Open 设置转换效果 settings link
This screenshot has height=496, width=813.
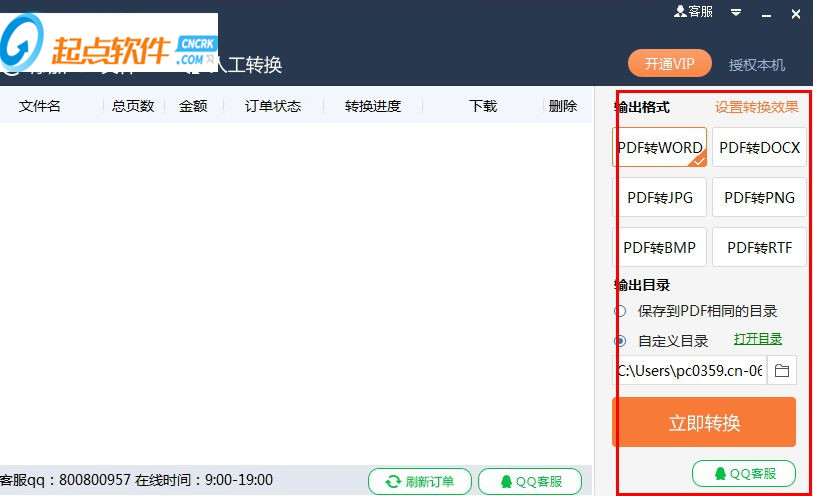756,107
